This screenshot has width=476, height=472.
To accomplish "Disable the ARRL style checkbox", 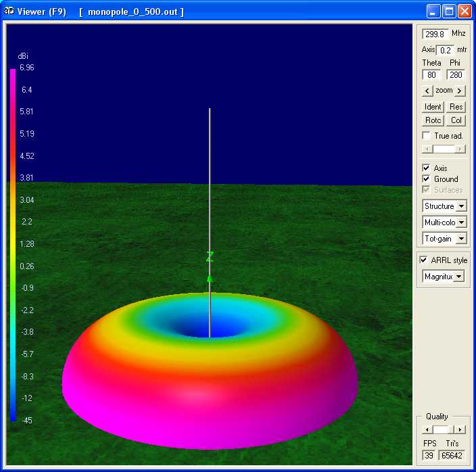I will [x=423, y=260].
